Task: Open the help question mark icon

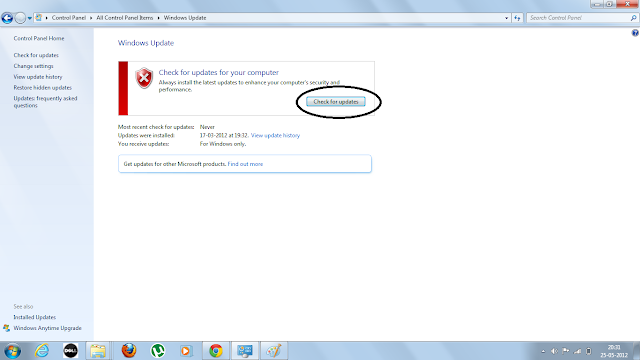Action: click(635, 33)
